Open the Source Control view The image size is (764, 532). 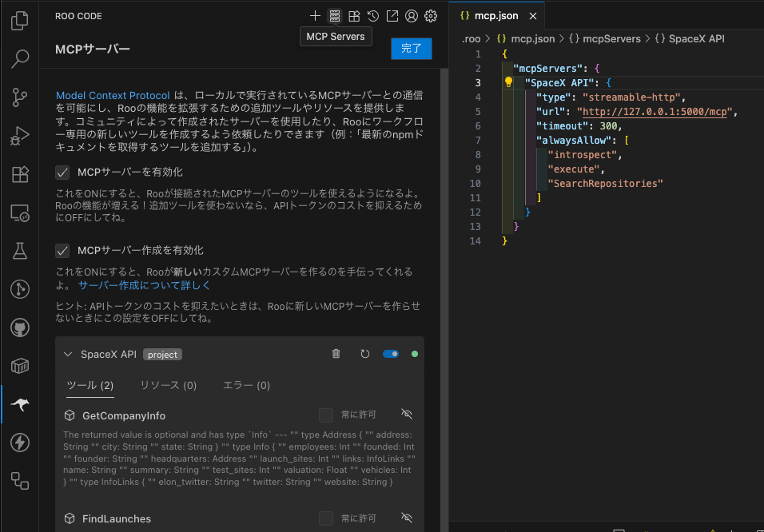(x=19, y=97)
